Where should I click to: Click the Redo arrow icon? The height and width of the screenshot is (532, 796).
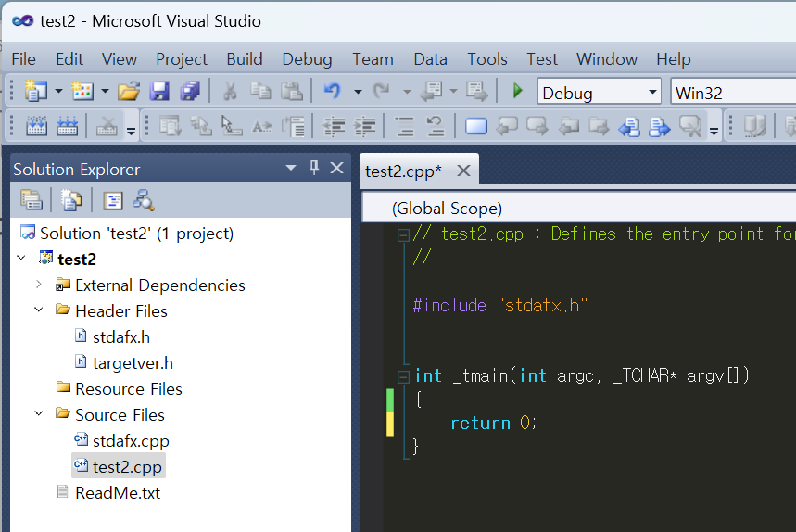tap(381, 92)
